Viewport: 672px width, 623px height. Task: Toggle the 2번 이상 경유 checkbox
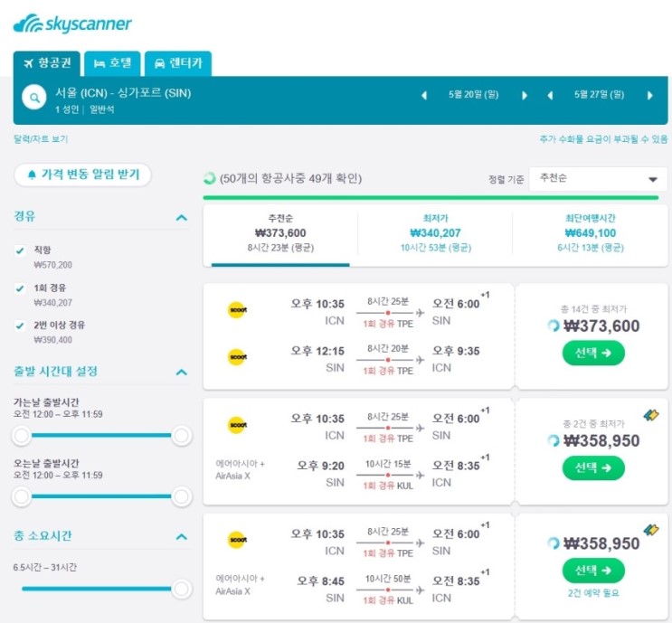coord(20,326)
